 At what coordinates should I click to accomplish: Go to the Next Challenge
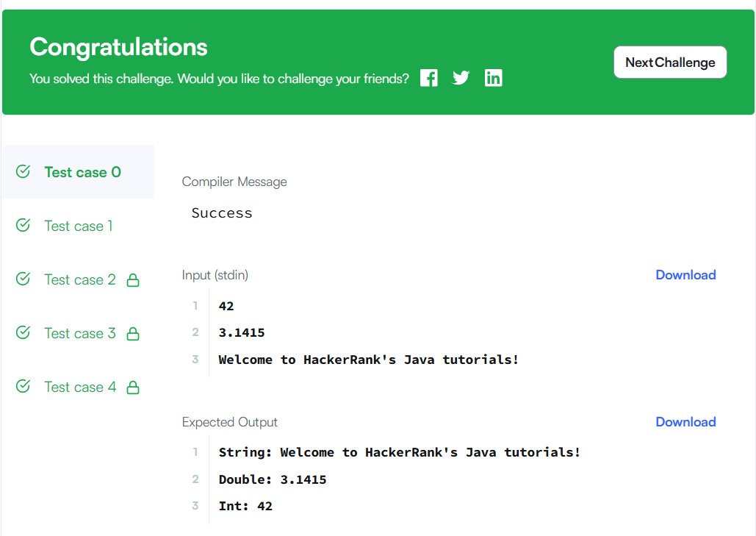(670, 62)
